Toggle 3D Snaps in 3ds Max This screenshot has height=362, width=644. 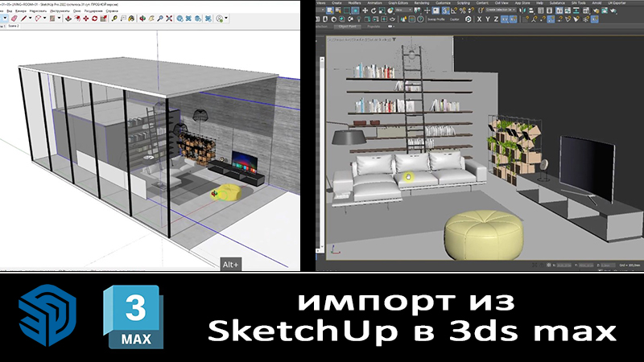coord(445,10)
